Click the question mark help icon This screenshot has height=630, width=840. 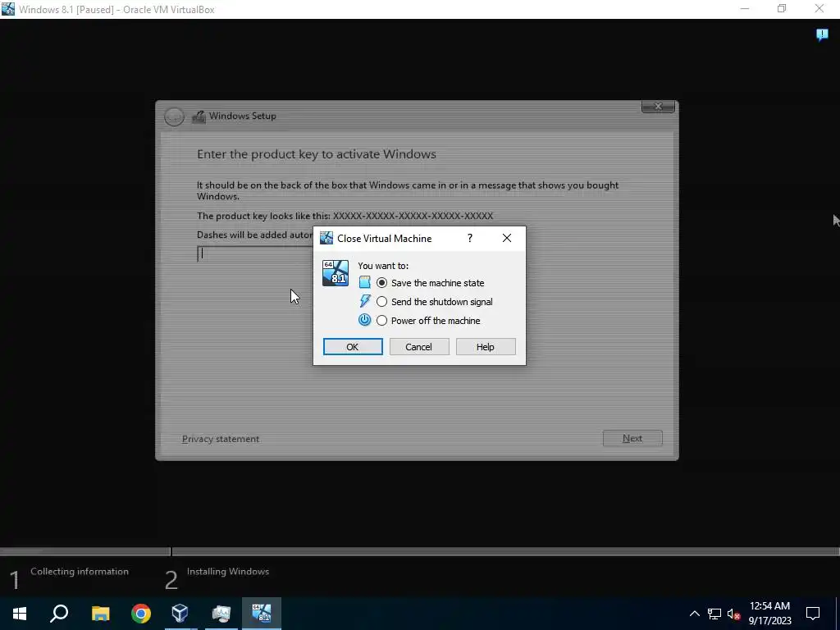(x=470, y=238)
